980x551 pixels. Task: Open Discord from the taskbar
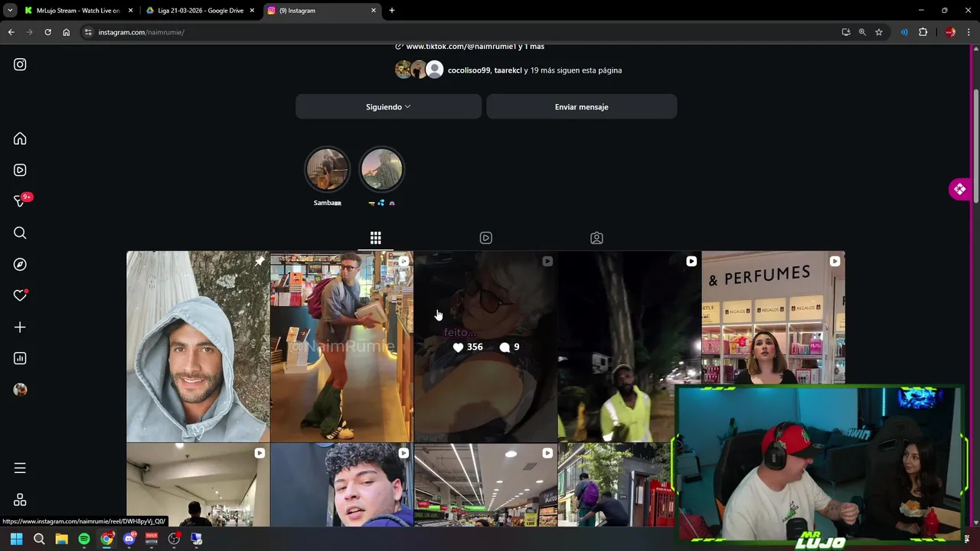tap(129, 539)
